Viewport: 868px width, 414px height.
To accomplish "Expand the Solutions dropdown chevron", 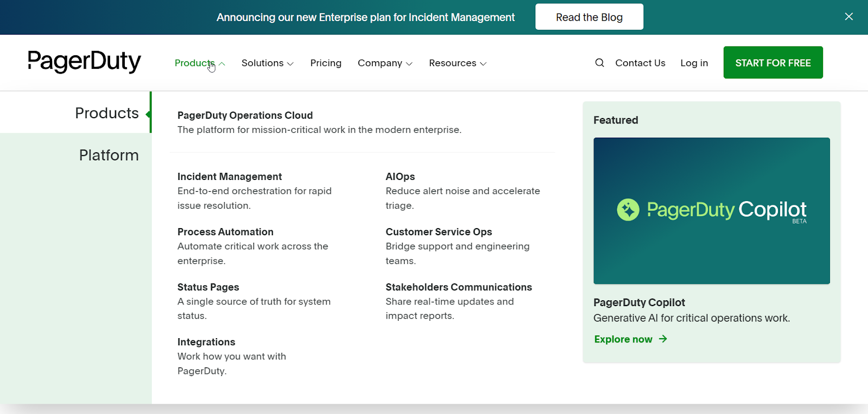I will 290,63.
